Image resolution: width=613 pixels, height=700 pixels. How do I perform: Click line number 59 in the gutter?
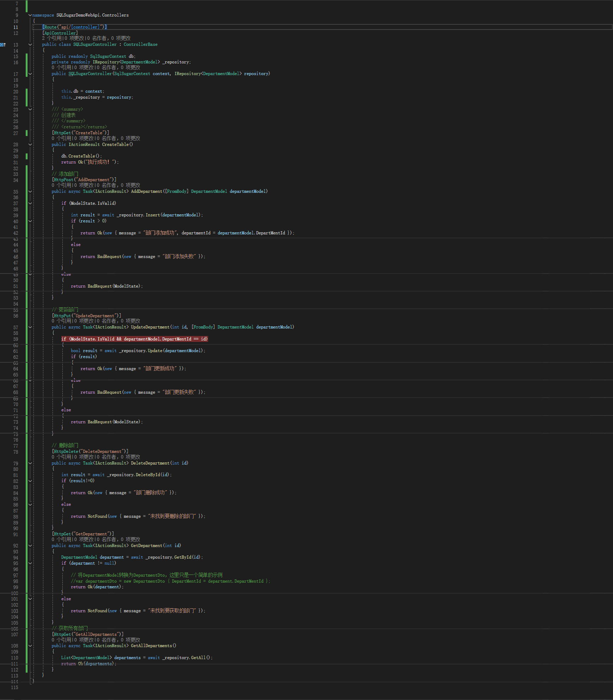pyautogui.click(x=16, y=339)
